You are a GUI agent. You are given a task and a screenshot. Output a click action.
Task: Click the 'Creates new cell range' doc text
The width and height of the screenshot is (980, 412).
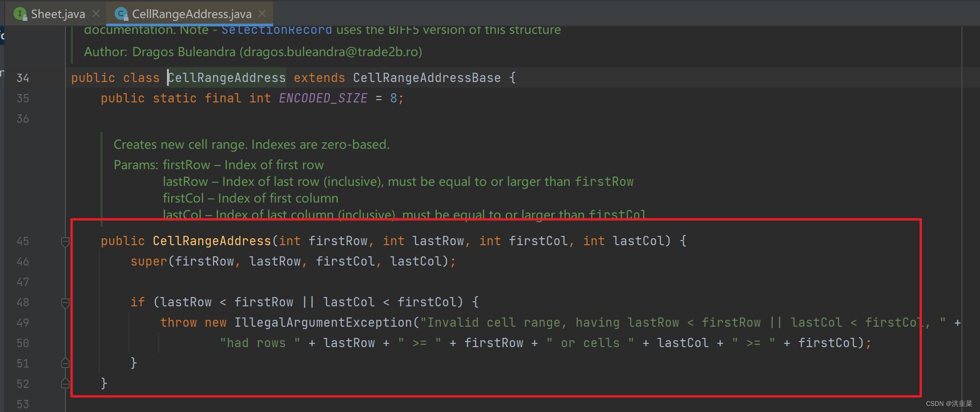[x=251, y=145]
